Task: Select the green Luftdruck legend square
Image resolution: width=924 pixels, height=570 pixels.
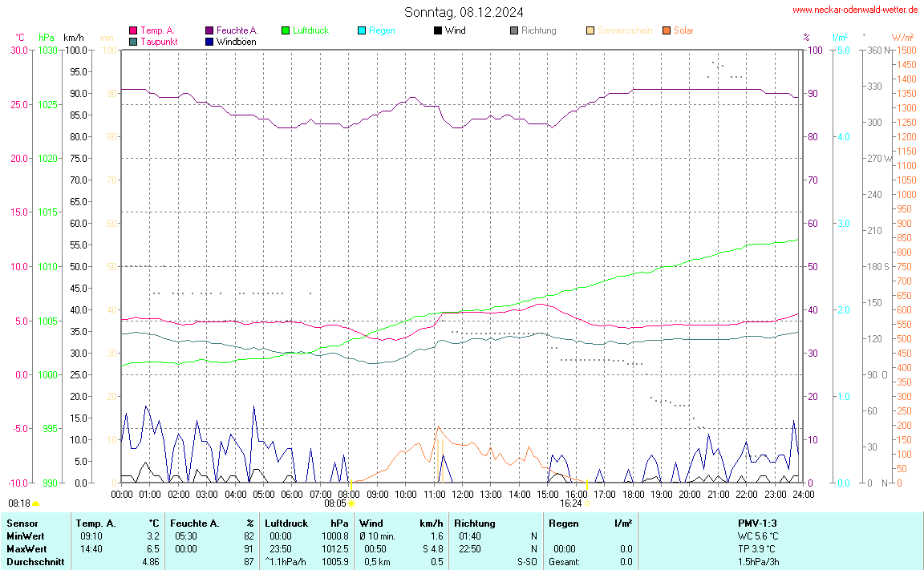Action: tap(286, 30)
